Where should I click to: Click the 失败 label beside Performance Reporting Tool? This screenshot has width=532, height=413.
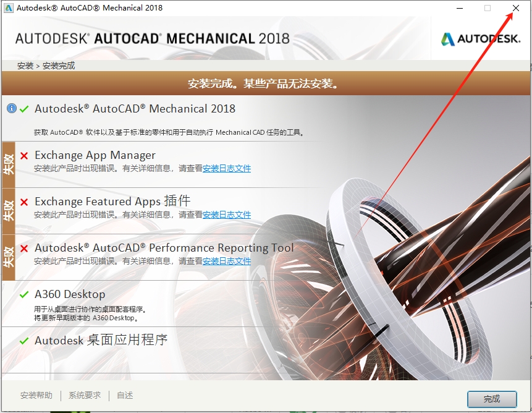[x=9, y=257]
